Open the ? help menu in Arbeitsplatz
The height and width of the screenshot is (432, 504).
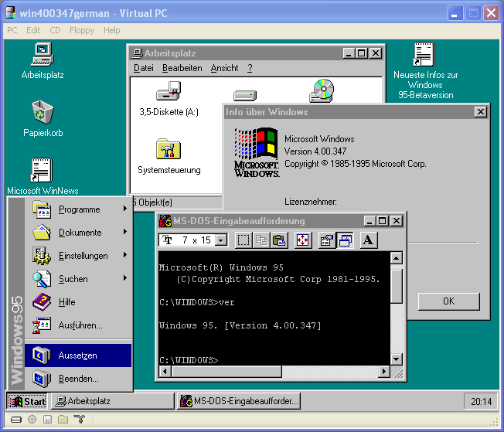point(250,68)
